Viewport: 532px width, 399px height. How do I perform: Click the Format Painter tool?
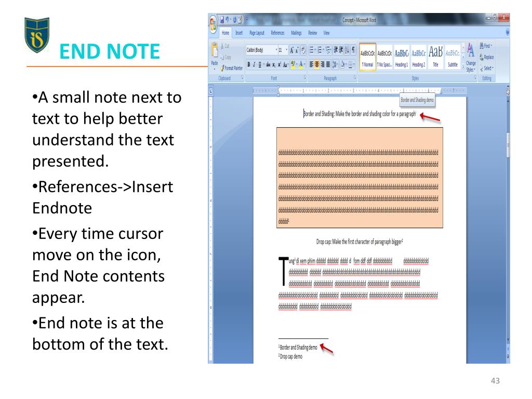tap(231, 68)
